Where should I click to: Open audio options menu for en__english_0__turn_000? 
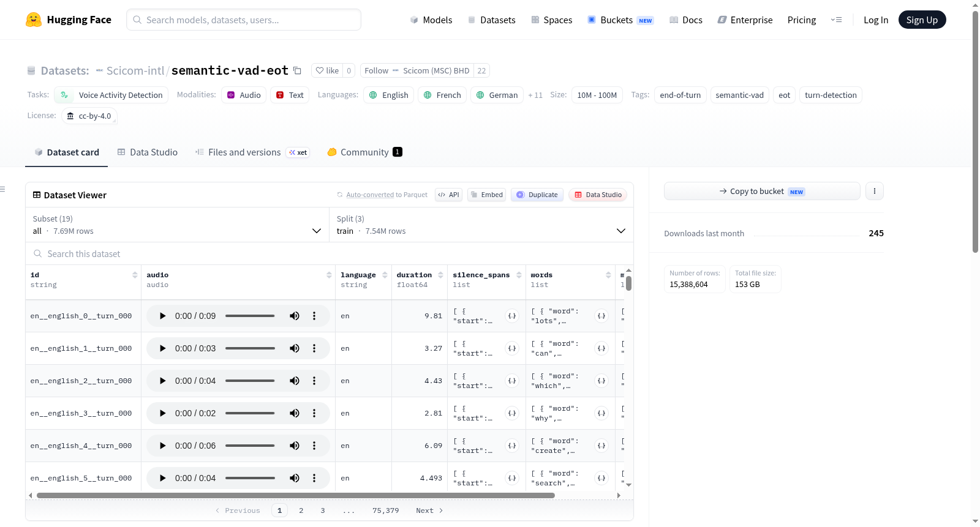[x=314, y=316]
